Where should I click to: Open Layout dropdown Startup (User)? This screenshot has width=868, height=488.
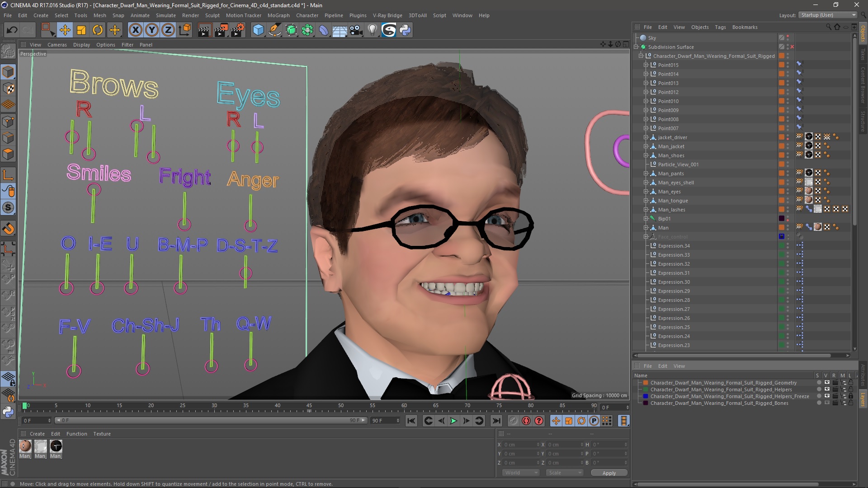tap(828, 15)
